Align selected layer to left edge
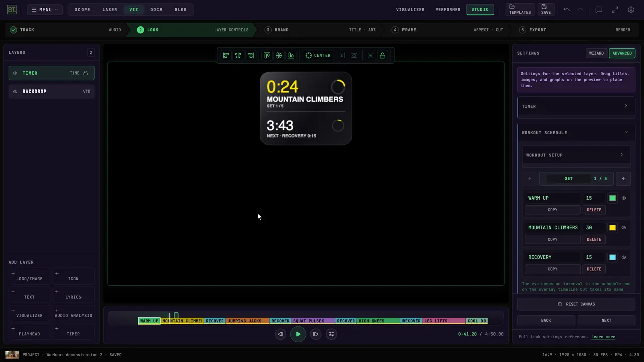This screenshot has height=362, width=644. coord(226,55)
